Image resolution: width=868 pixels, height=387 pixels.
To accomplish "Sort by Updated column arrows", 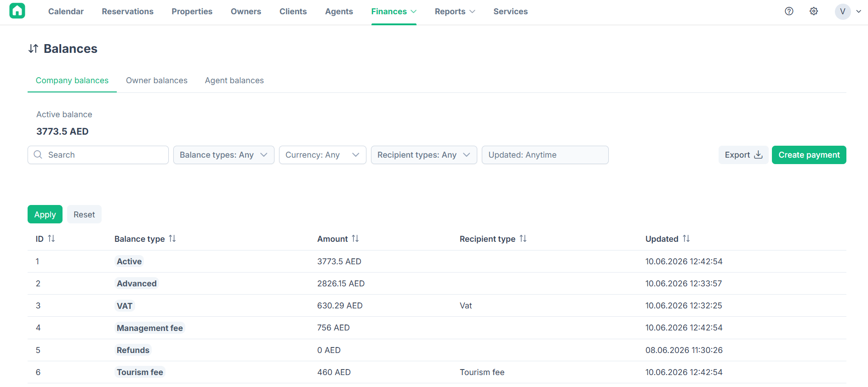I will coord(686,239).
